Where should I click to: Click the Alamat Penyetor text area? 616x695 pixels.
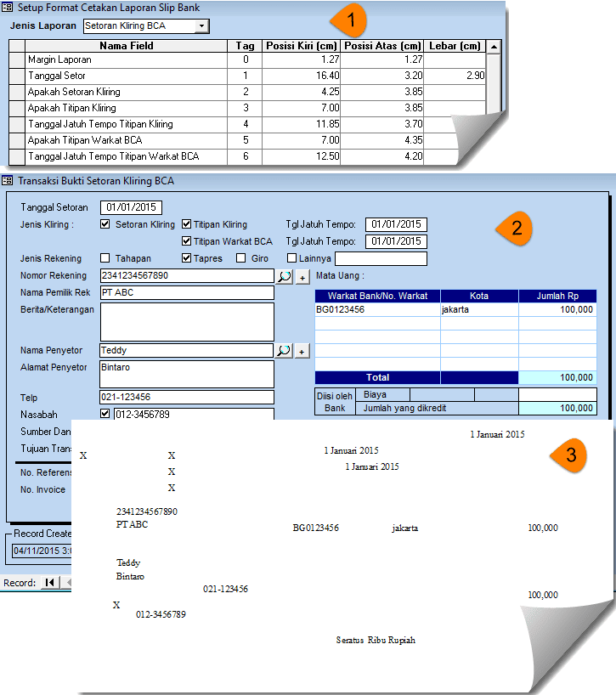point(187,374)
